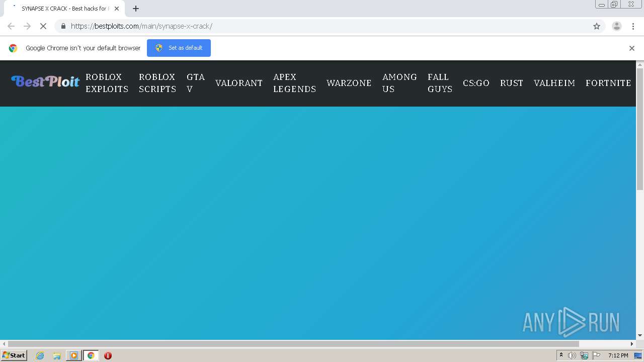Click the 7:12 PM system clock
644x362 pixels.
point(618,355)
